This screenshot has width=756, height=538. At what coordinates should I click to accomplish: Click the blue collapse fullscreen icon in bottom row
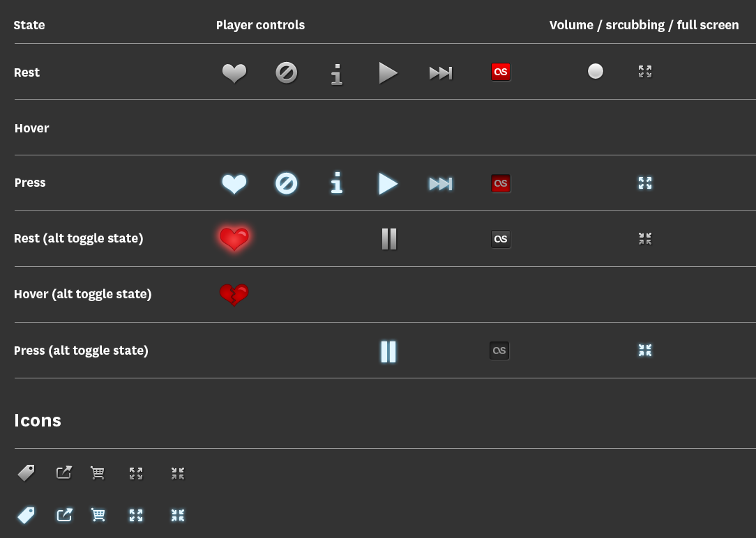(x=178, y=516)
